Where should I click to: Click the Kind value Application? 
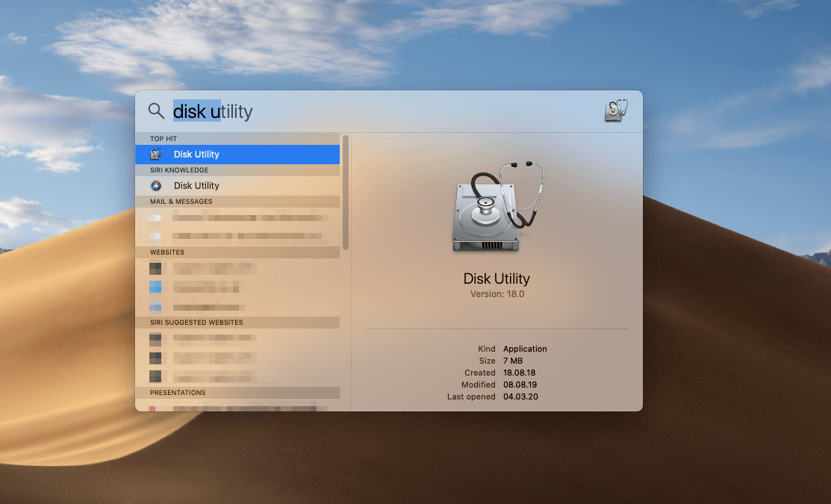(x=525, y=349)
